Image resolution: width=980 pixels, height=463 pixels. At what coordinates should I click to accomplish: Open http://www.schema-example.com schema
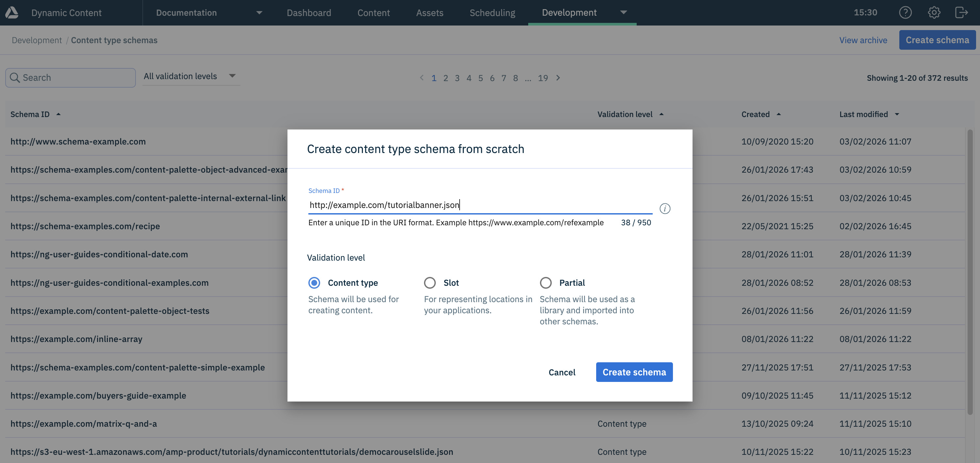pos(78,141)
